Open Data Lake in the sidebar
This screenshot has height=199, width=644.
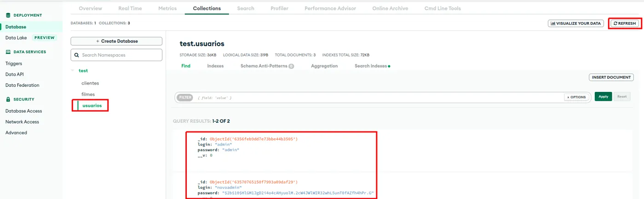(16, 38)
